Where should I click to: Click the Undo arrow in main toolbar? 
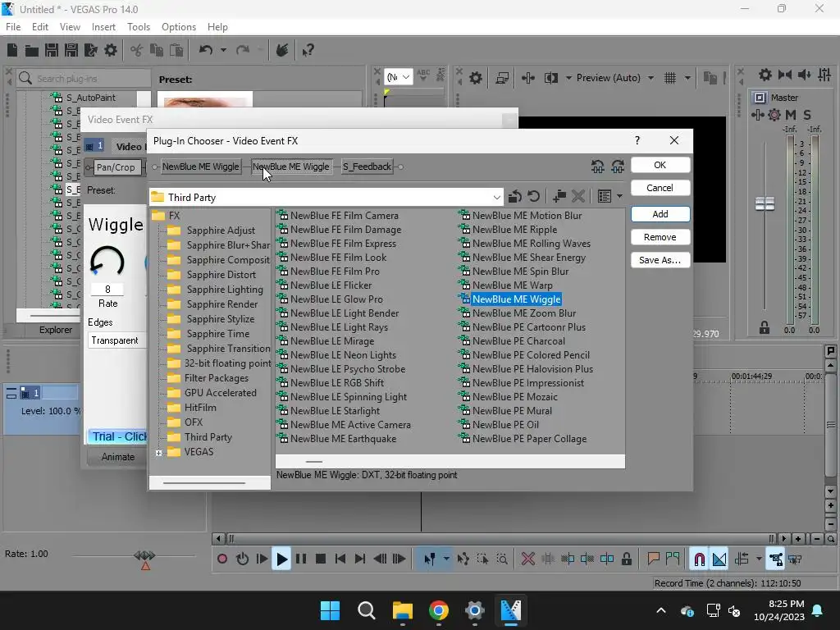(206, 50)
